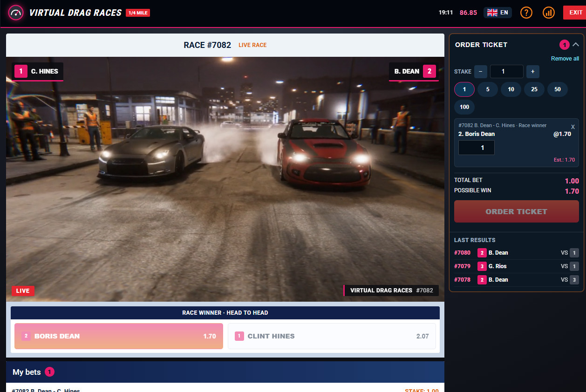Click the balance value 86.85

tap(468, 13)
